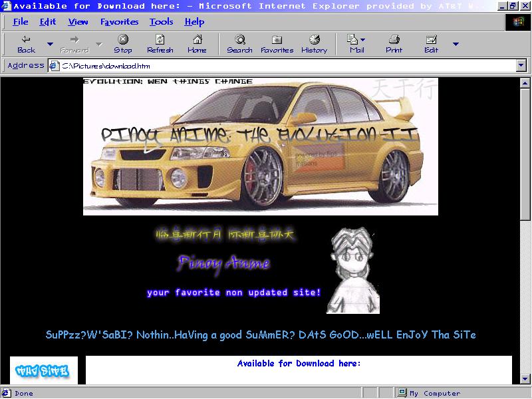532x399 pixels.
Task: Open the Edit menu
Action: pyautogui.click(x=47, y=22)
